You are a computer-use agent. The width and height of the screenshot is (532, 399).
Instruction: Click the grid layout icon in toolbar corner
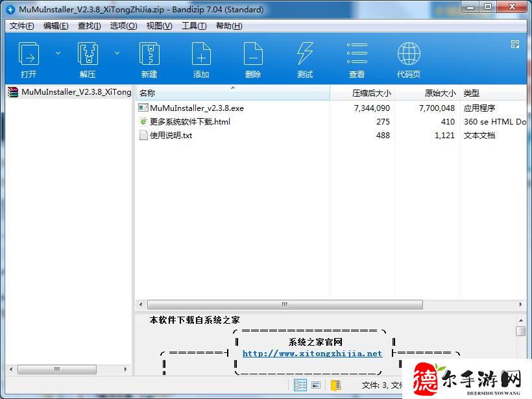coord(515,44)
